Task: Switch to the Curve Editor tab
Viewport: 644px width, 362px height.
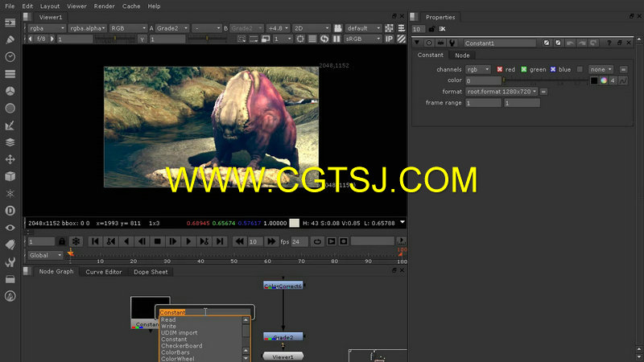Action: tap(104, 272)
